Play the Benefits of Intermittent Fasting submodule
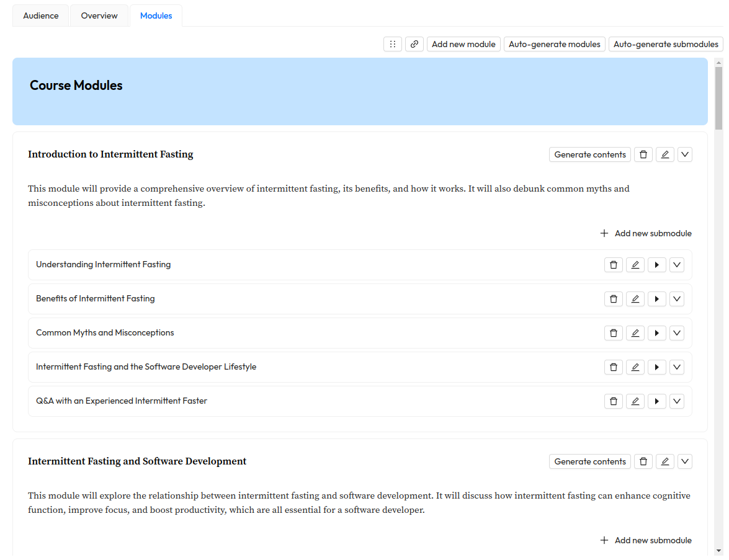The width and height of the screenshot is (729, 560). pos(657,299)
